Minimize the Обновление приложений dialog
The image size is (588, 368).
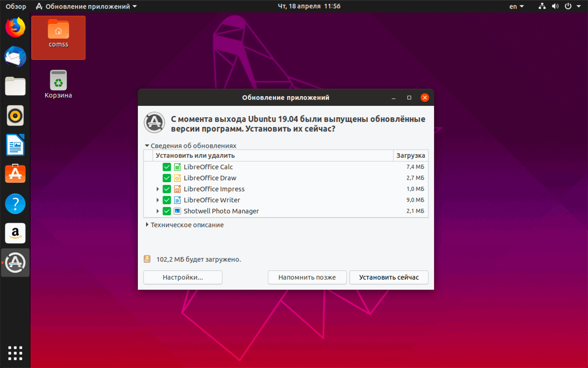point(393,98)
